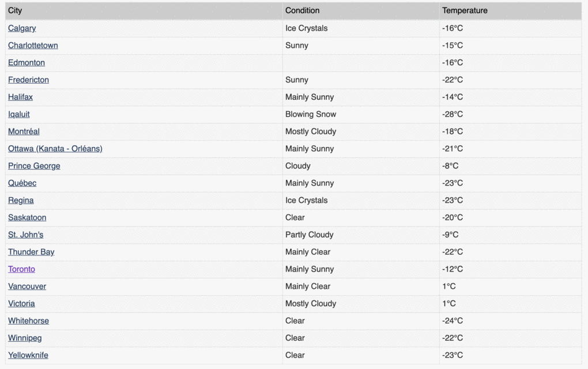
Task: Click the City column header
Action: tap(144, 11)
